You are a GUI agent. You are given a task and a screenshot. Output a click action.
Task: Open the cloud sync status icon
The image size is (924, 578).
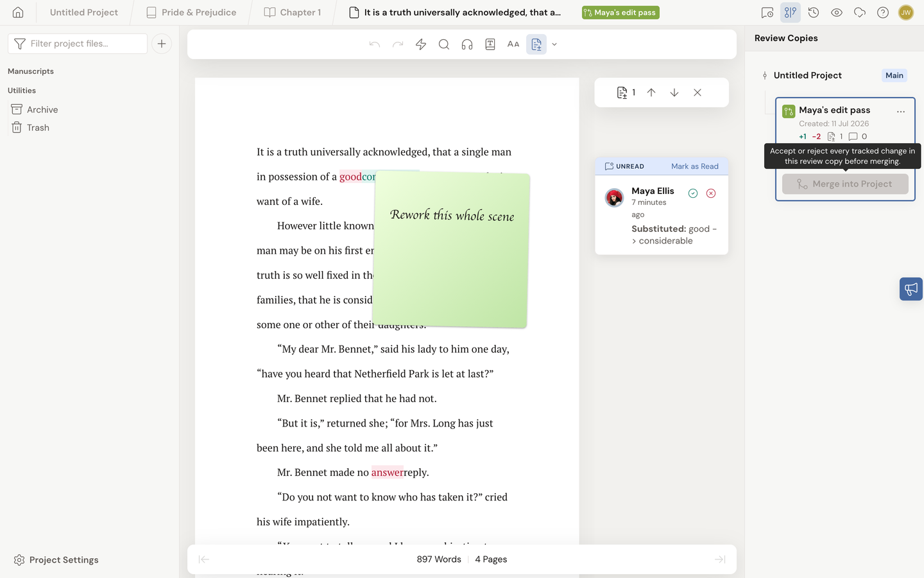(860, 12)
